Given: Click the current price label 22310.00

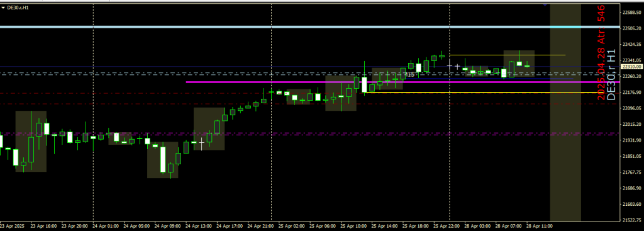Looking at the screenshot, I should pos(631,66).
